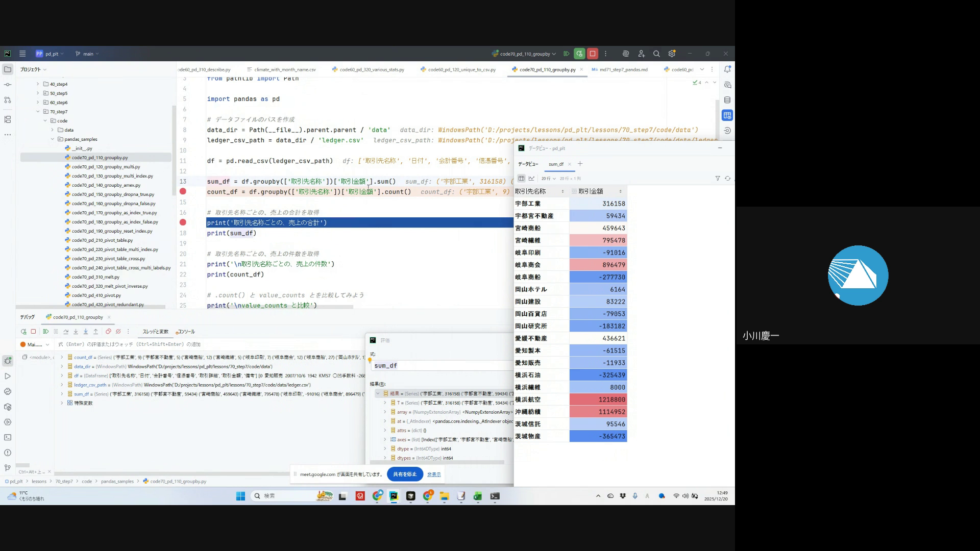Stop the debug session with red square
Viewport: 980px width, 551px height.
[593, 54]
